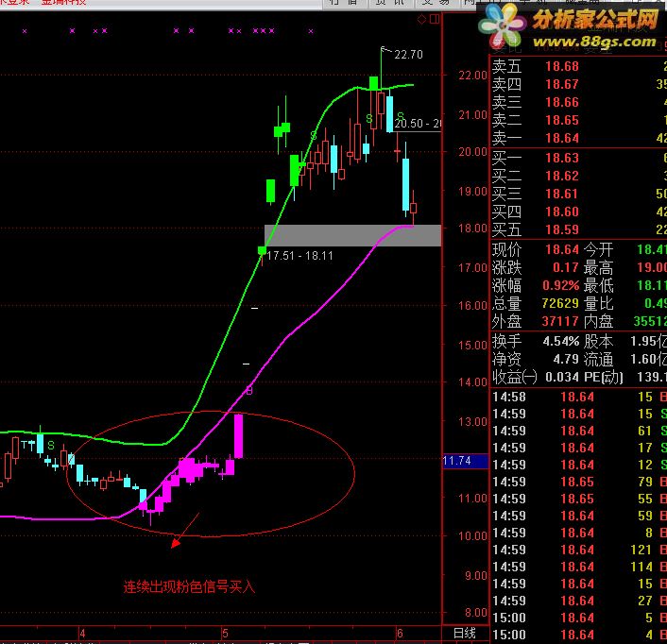Viewport: 667px width, 644px height.
Task: Select the last 15:00 tick with volume 4
Action: [x=579, y=635]
